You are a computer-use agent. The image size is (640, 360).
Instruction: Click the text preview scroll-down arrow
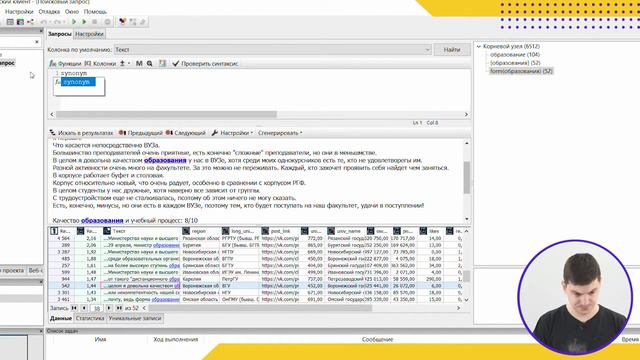467,220
